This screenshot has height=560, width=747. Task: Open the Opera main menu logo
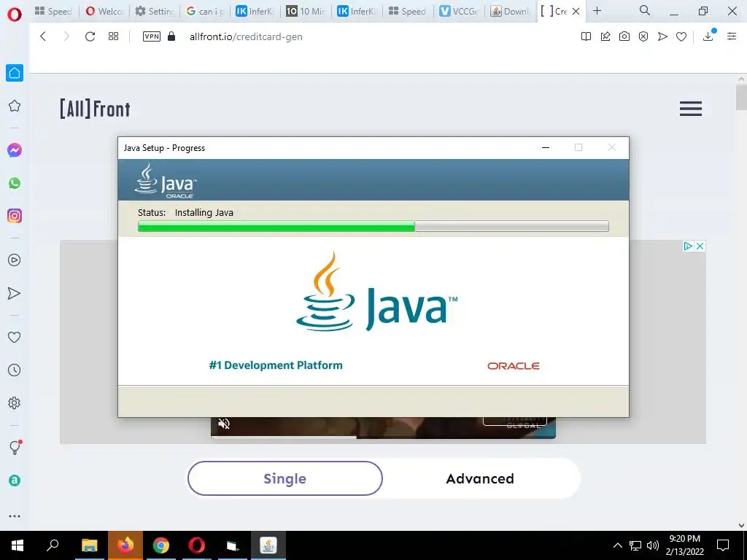(x=15, y=15)
